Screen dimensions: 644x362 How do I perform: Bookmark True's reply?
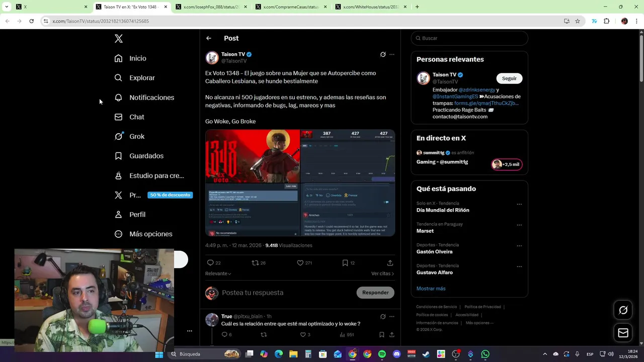click(x=381, y=334)
